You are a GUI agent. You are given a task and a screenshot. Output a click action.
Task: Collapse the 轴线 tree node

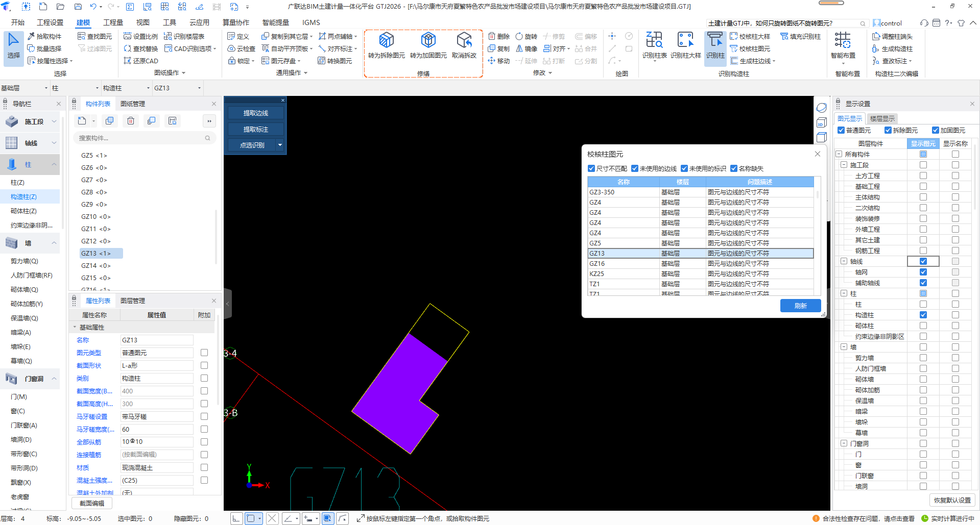[x=844, y=261]
